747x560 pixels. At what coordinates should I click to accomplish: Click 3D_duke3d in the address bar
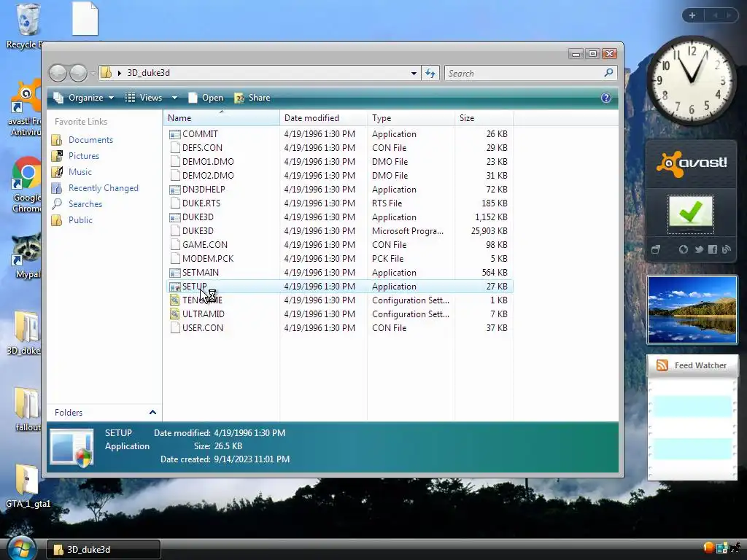coord(148,73)
